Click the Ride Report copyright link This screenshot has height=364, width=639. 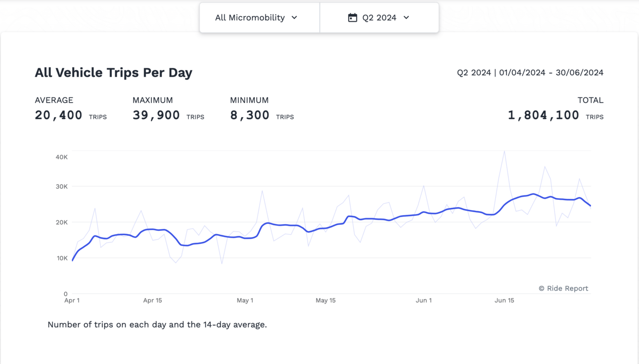[563, 288]
